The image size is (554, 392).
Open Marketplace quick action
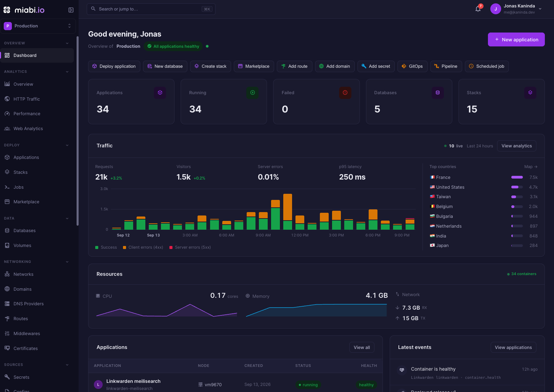click(254, 66)
